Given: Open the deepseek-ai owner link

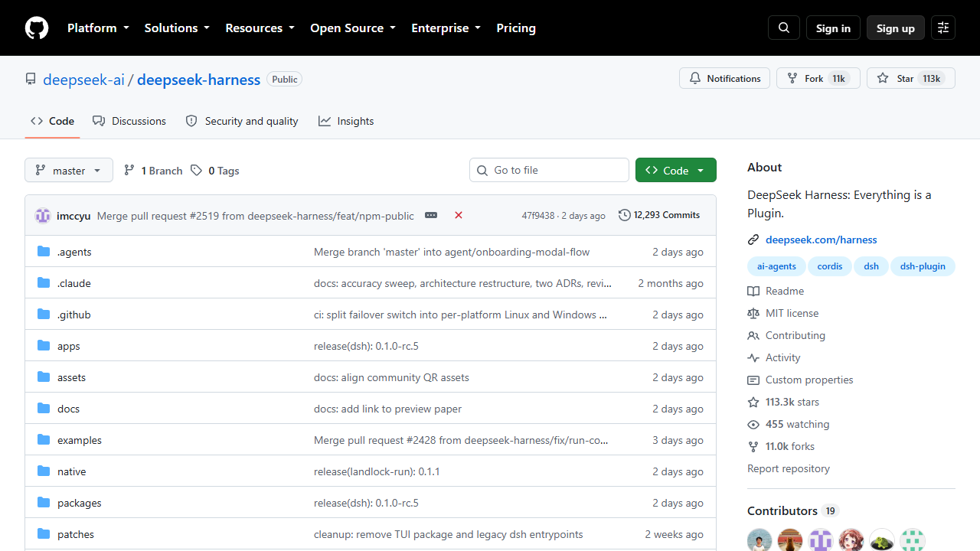Looking at the screenshot, I should point(83,80).
